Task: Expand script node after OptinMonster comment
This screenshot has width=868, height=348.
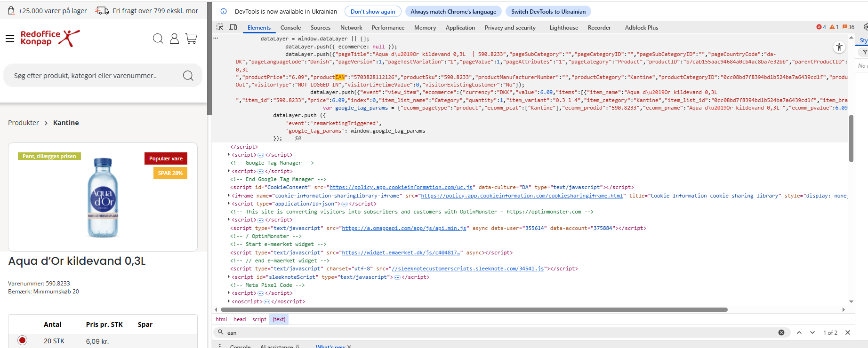Action: pyautogui.click(x=229, y=220)
